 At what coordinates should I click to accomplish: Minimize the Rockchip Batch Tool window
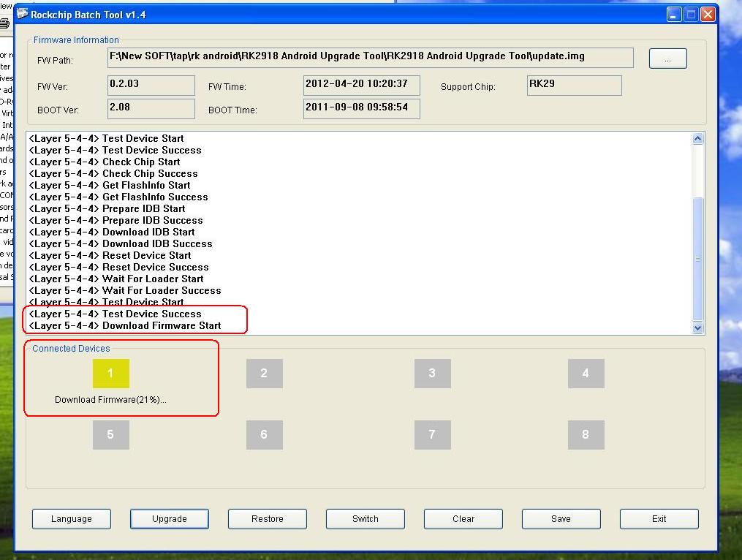[x=674, y=15]
